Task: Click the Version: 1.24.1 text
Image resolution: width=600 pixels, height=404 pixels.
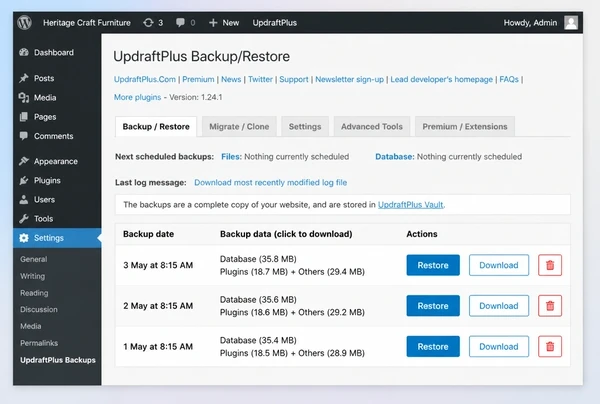Action: (x=196, y=97)
